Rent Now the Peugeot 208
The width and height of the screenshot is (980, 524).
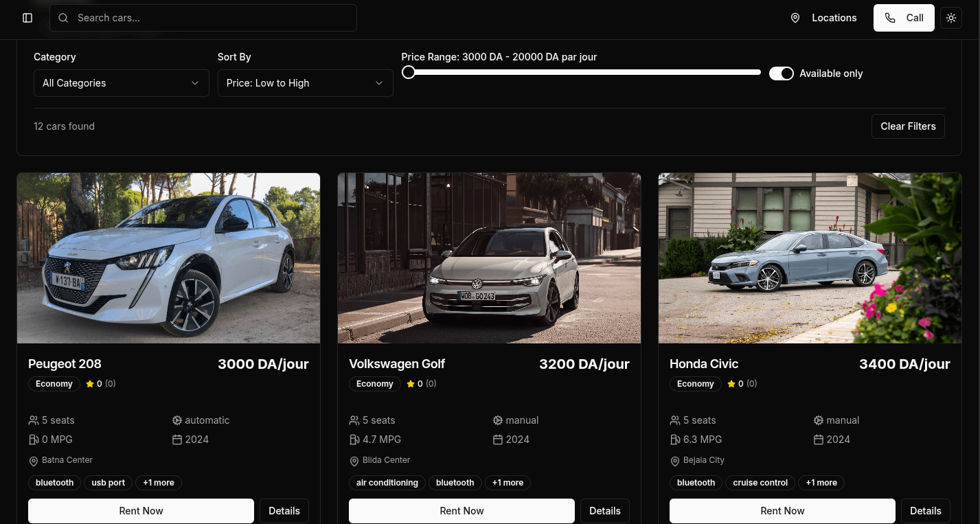[141, 511]
